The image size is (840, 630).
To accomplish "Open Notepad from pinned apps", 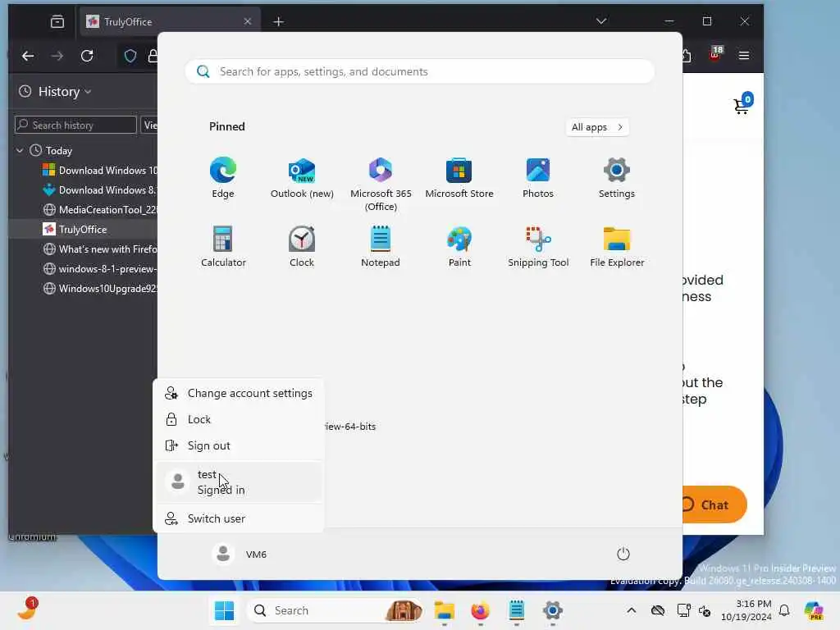I will 381,246.
